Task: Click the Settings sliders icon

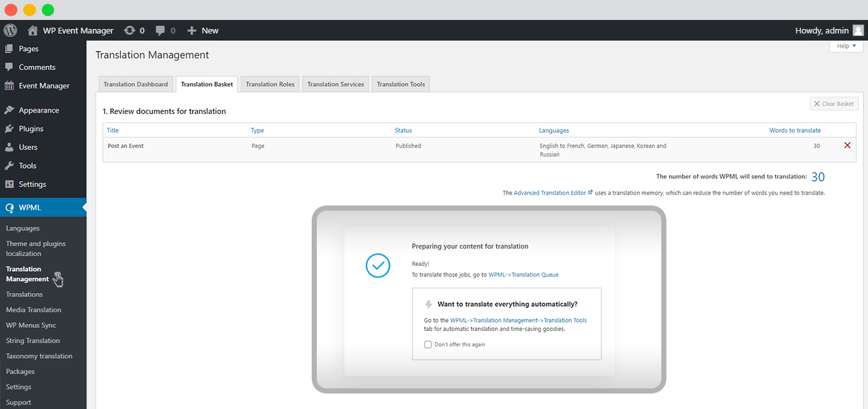Action: (x=9, y=184)
